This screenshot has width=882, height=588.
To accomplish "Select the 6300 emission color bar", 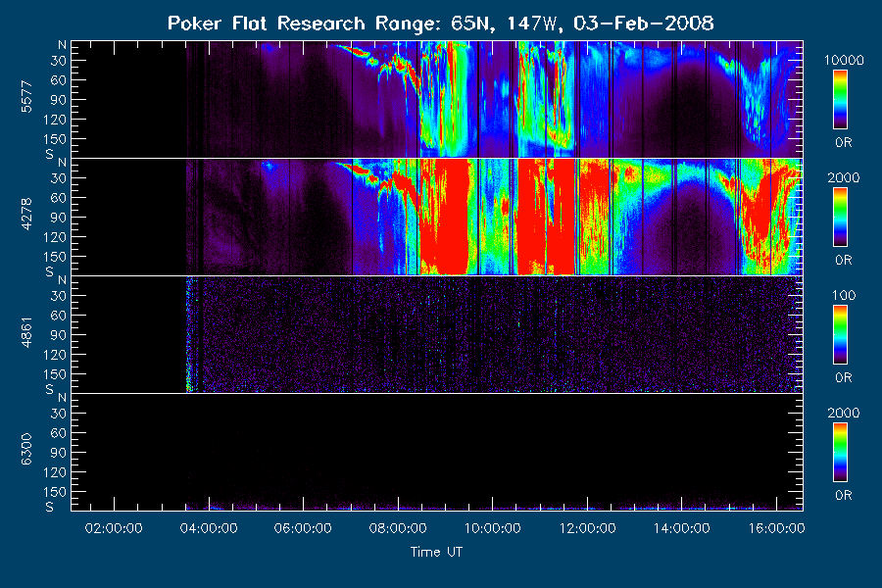I will 841,453.
